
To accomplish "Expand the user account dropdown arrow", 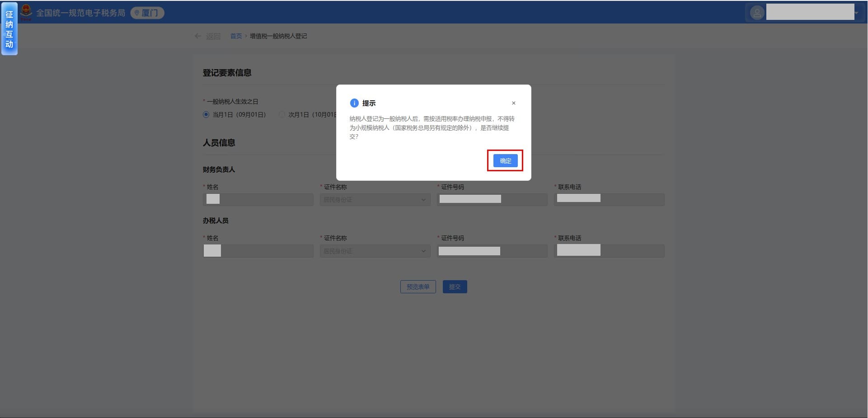I will tap(856, 13).
